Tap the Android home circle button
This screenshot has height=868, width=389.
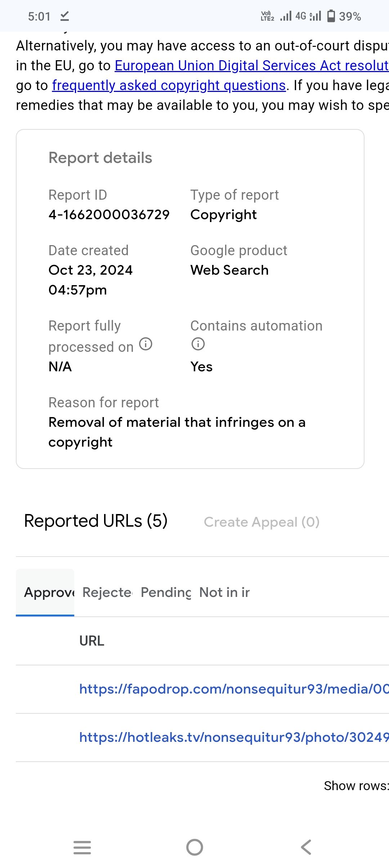(x=194, y=847)
